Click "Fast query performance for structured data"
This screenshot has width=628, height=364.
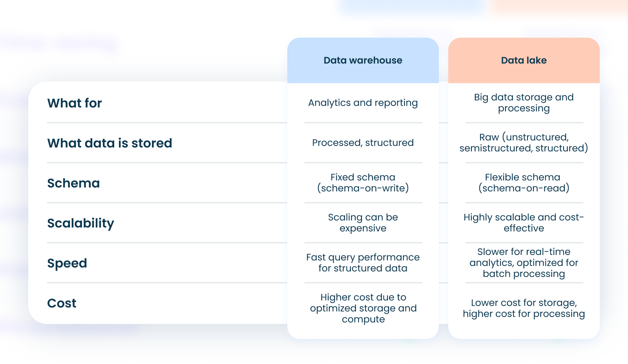[x=363, y=263]
